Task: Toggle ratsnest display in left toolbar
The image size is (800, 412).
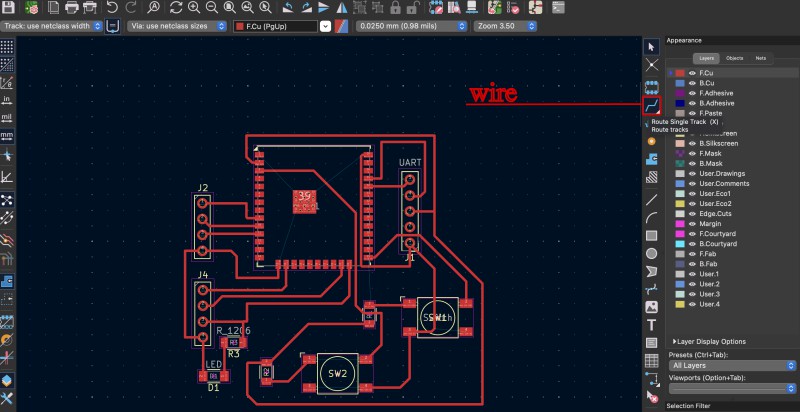Action: (x=7, y=199)
